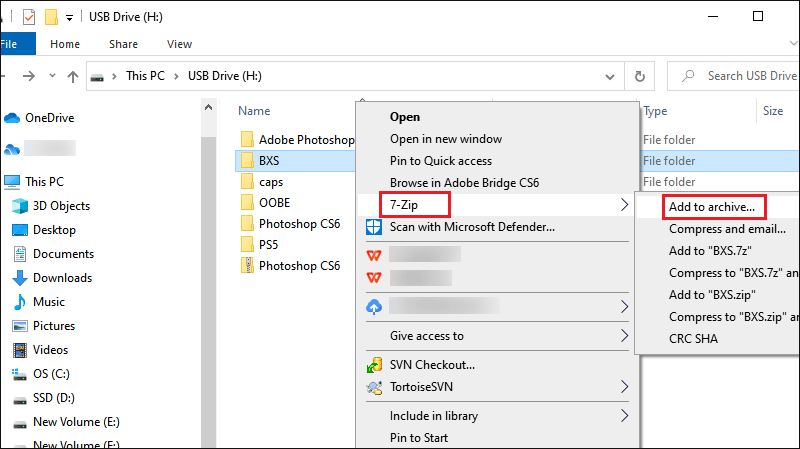The image size is (800, 449).
Task: Click the This PC computer icon
Action: [x=12, y=182]
